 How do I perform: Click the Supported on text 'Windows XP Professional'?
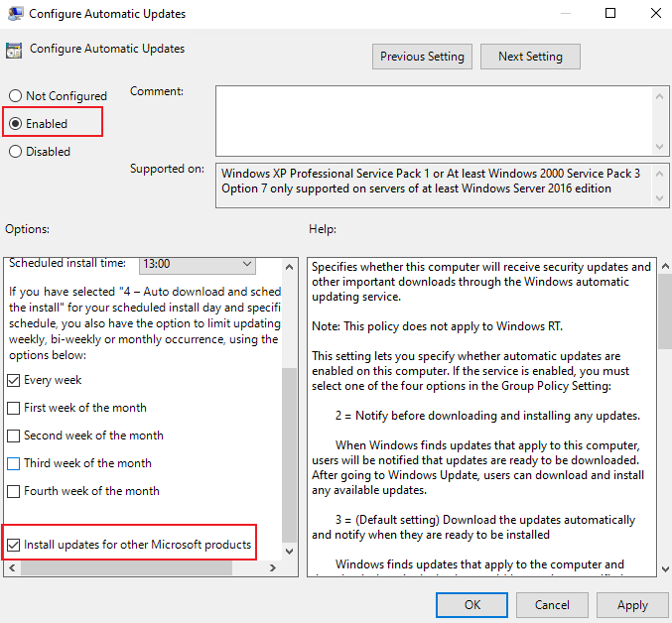287,174
